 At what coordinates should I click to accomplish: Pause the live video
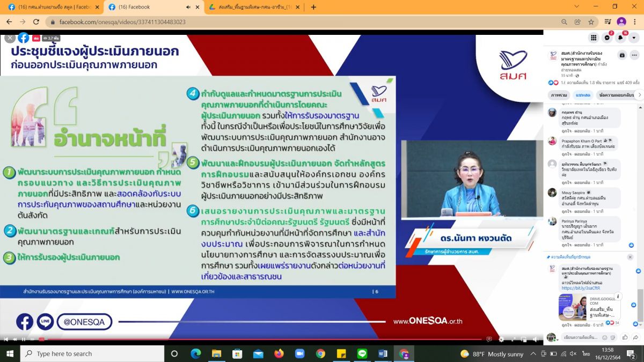pyautogui.click(x=23, y=339)
